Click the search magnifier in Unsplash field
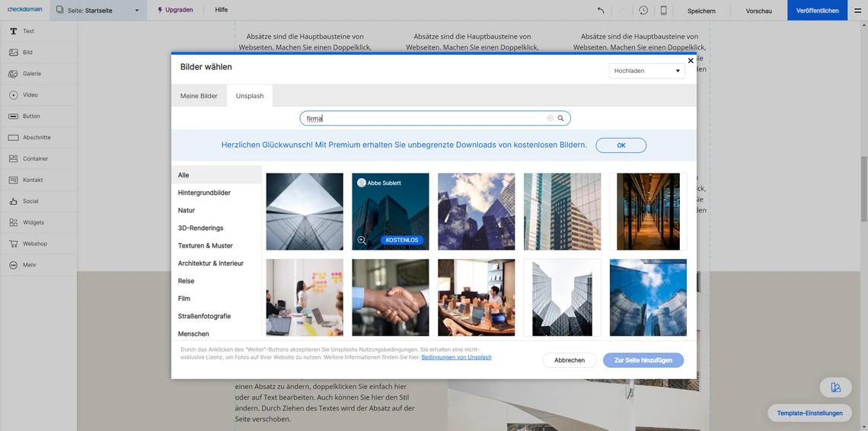Screen dimensions: 868x431 [560, 118]
